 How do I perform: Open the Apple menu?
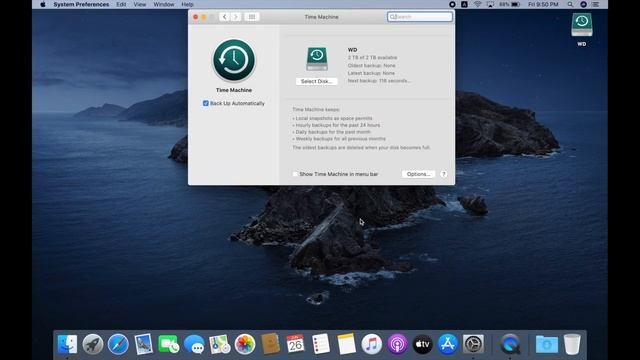[43, 4]
